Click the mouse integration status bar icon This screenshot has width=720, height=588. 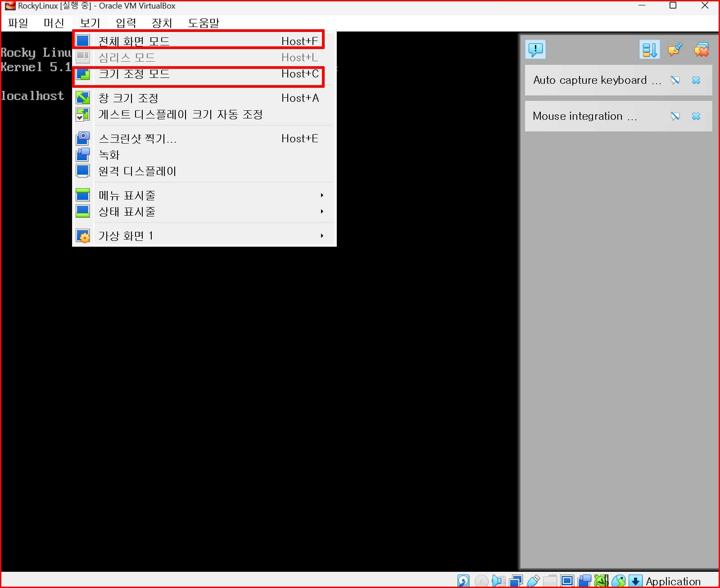[x=619, y=581]
